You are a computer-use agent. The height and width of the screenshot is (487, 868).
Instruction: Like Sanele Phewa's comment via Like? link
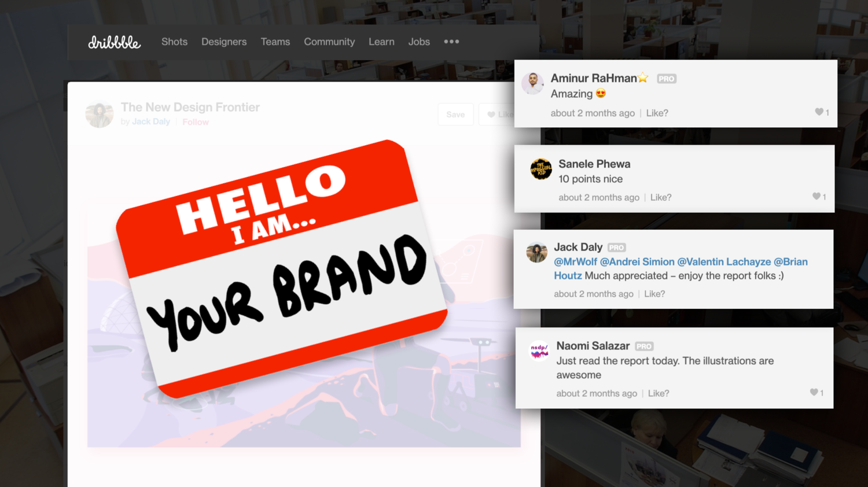pos(661,198)
